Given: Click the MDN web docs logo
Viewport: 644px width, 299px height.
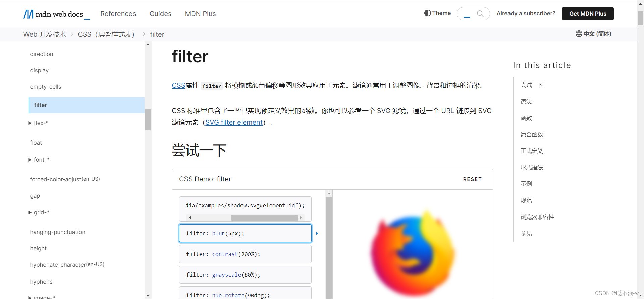Looking at the screenshot, I should coord(57,14).
